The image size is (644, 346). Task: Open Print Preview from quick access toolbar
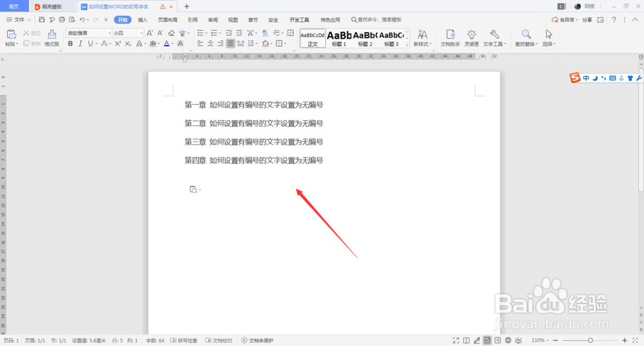click(72, 20)
